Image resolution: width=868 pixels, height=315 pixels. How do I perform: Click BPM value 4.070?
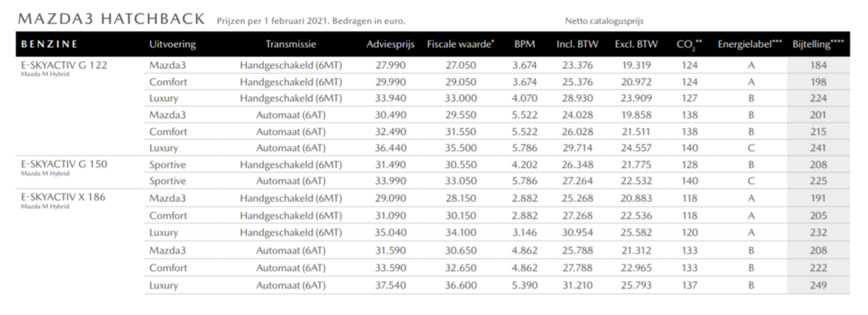tap(524, 98)
